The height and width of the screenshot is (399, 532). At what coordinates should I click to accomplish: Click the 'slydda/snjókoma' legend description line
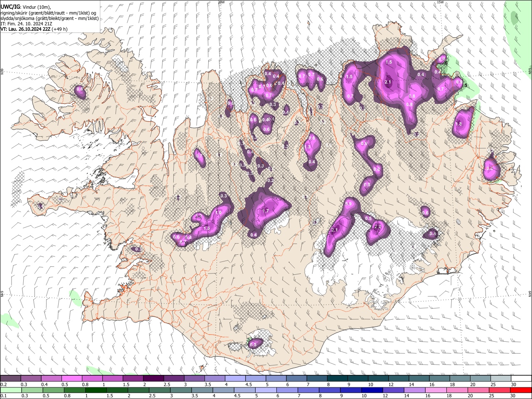pyautogui.click(x=49, y=18)
